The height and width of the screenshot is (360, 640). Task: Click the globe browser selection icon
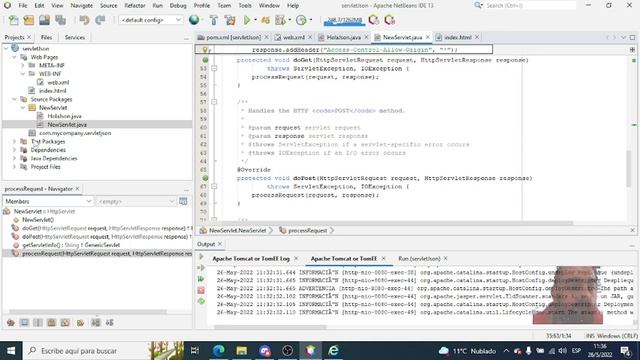coord(194,20)
